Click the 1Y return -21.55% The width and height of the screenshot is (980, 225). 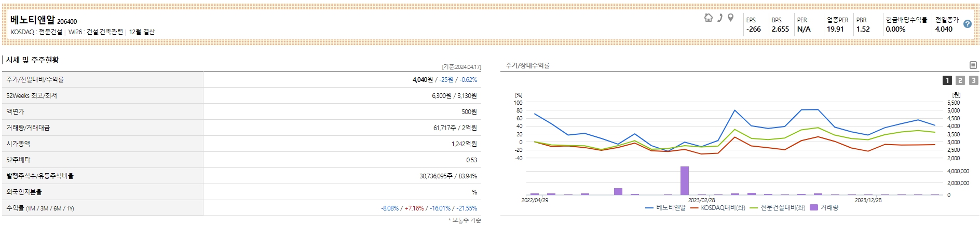point(467,208)
